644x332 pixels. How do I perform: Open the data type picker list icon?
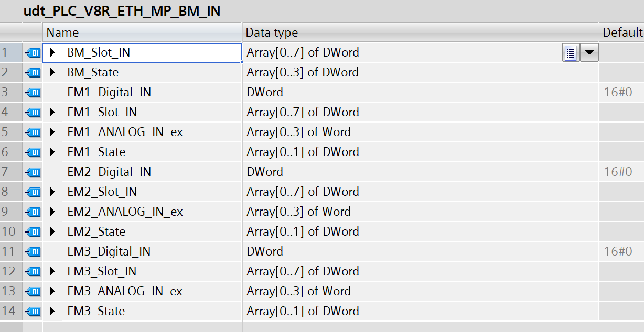tap(571, 53)
